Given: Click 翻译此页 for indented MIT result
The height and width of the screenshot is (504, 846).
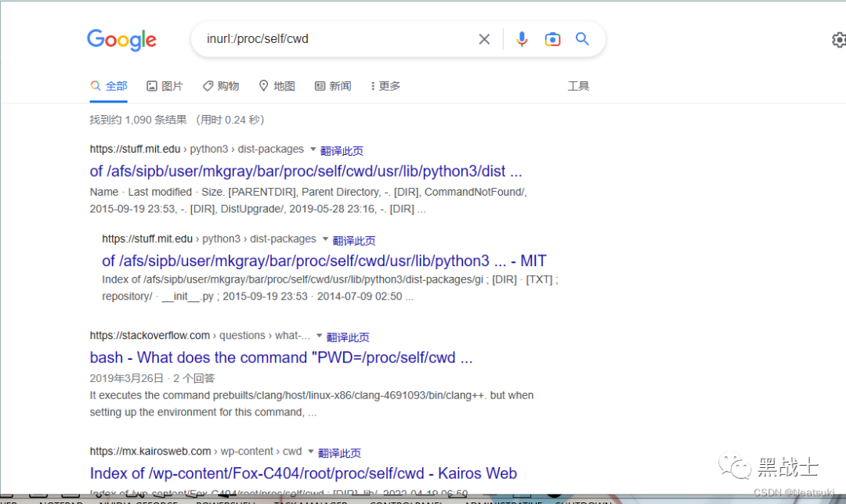Looking at the screenshot, I should 354,241.
